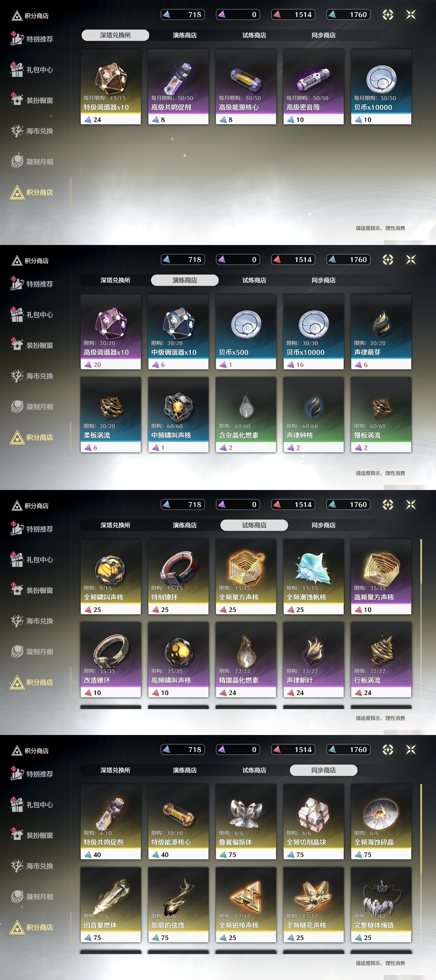The width and height of the screenshot is (436, 980).
Task: Click the 叠翼偏振体 butterfly icon
Action: (246, 813)
